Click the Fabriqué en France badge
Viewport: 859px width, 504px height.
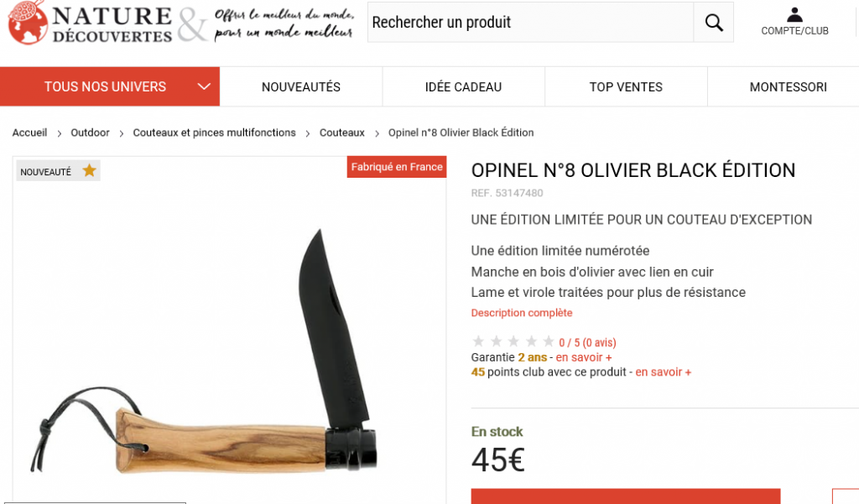397,167
